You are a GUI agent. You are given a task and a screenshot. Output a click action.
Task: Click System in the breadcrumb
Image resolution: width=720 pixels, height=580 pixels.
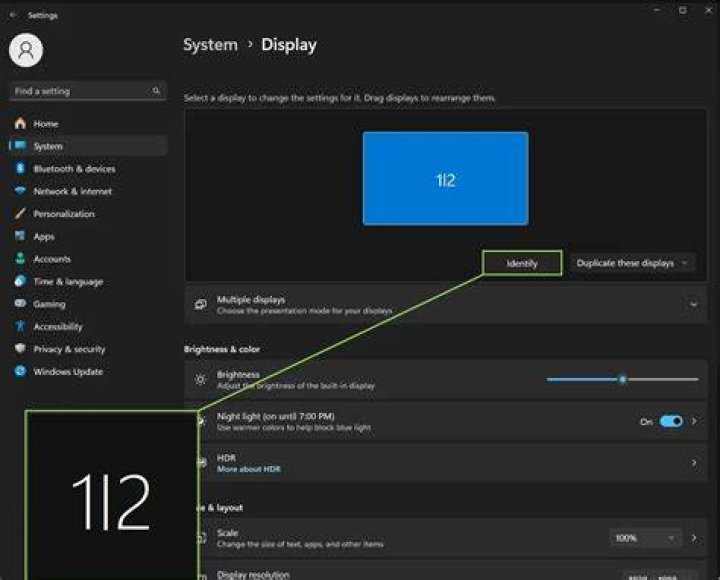click(210, 45)
